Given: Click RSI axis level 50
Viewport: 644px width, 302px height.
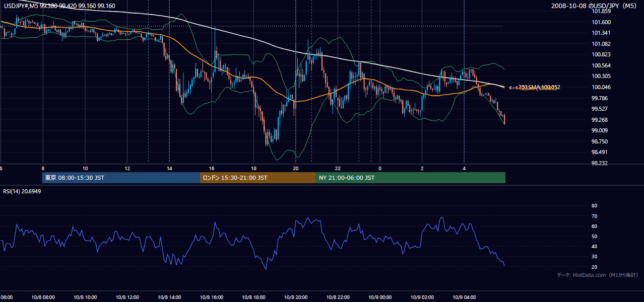Looking at the screenshot, I should click(x=594, y=236).
